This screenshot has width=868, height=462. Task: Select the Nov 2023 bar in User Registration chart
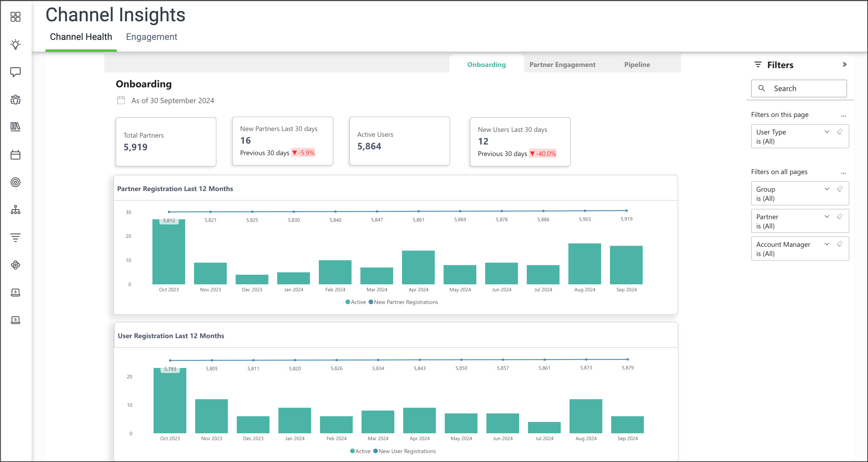211,416
